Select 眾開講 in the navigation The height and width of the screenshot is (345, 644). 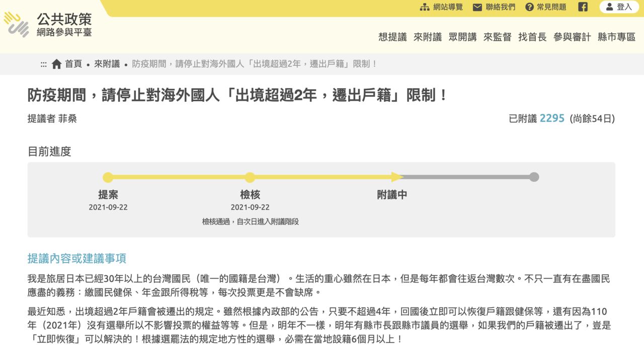462,37
